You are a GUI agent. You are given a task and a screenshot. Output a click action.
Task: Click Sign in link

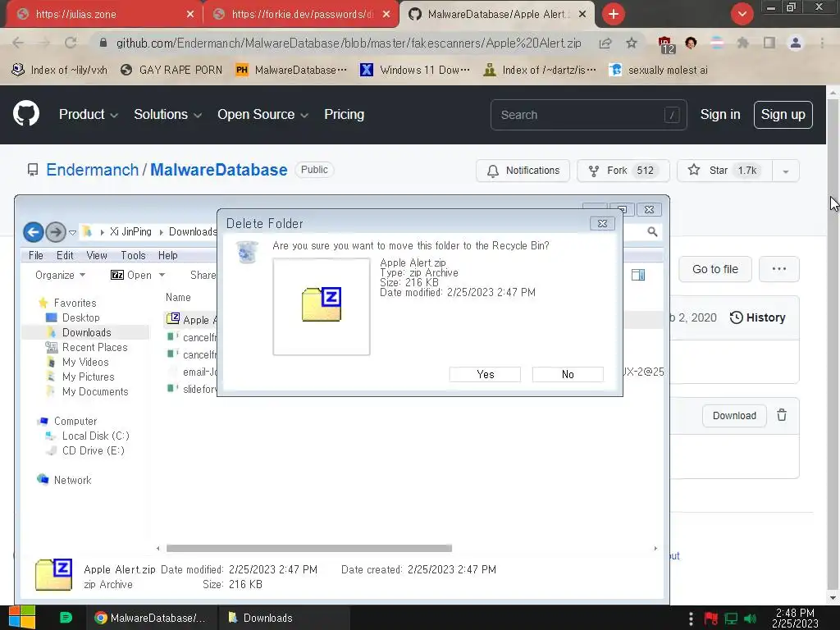(x=720, y=115)
